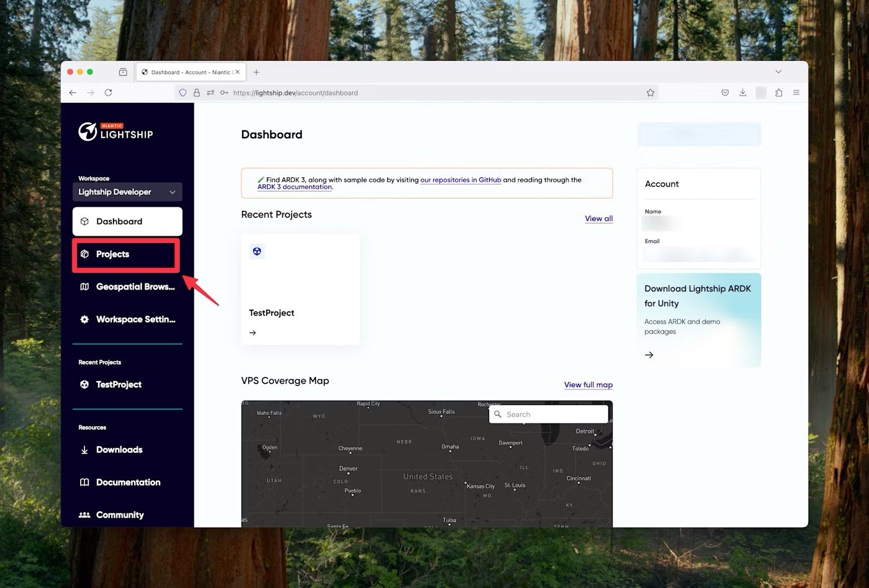The image size is (869, 588).
Task: Open Workspace Settings in the sidebar
Action: click(127, 319)
